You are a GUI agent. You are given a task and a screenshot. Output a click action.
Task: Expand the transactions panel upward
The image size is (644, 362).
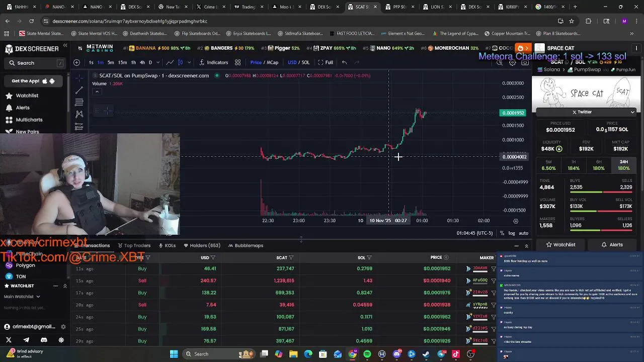pyautogui.click(x=527, y=246)
